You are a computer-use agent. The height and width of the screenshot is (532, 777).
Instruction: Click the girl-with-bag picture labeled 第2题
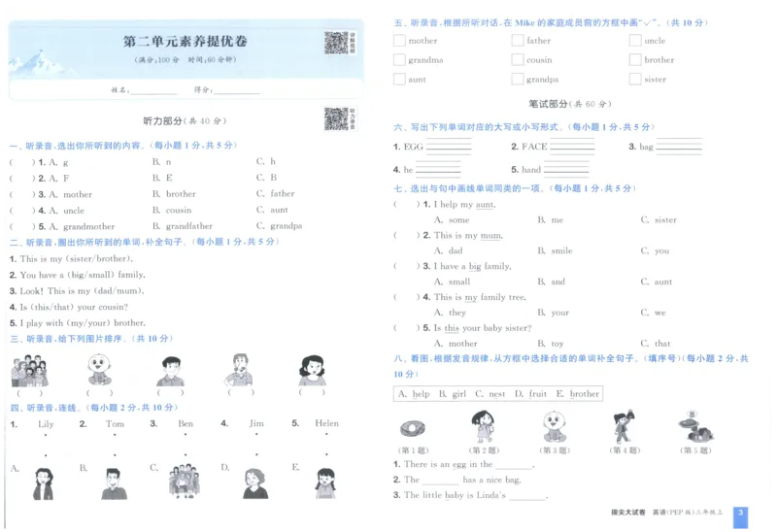pyautogui.click(x=483, y=426)
